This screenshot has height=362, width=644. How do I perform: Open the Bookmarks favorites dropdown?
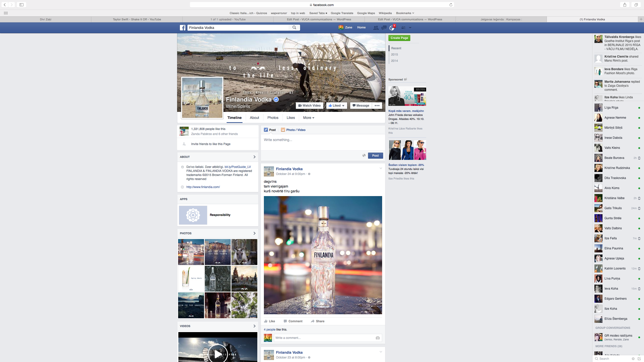(405, 13)
